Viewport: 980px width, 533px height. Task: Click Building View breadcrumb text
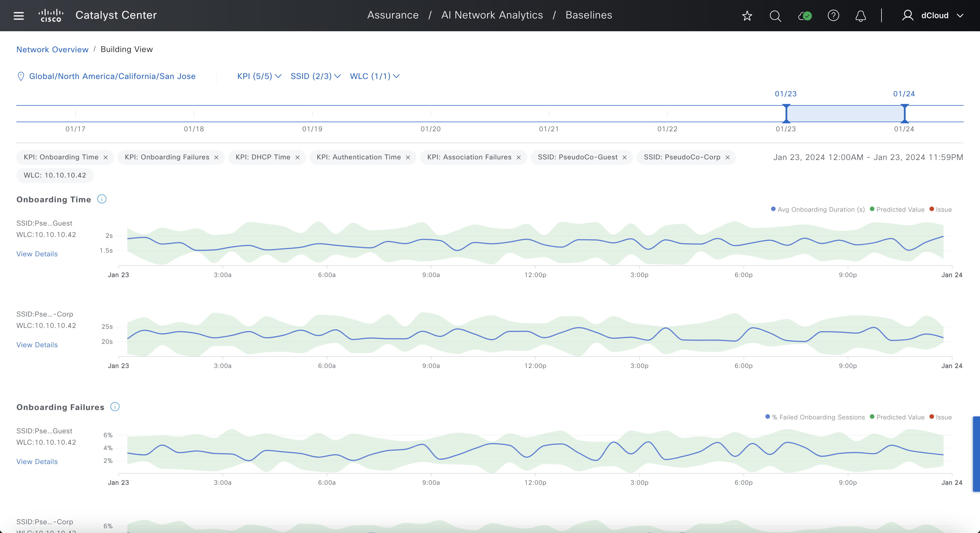click(x=127, y=49)
